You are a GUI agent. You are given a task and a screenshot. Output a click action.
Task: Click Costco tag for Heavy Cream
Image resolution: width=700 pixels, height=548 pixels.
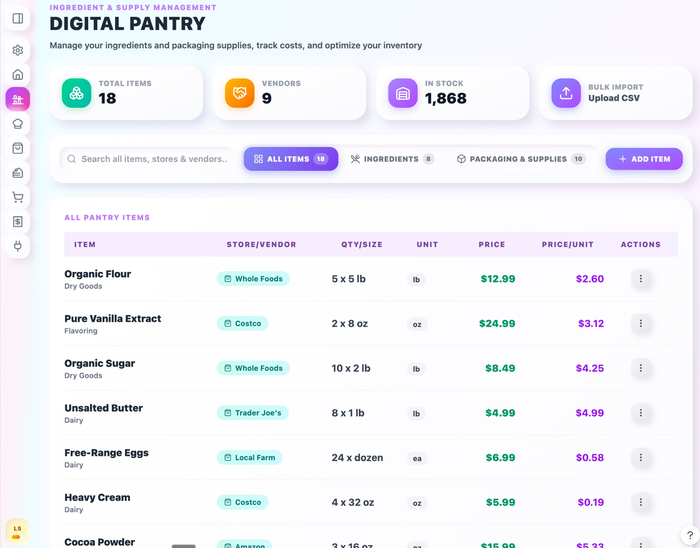[x=242, y=502]
